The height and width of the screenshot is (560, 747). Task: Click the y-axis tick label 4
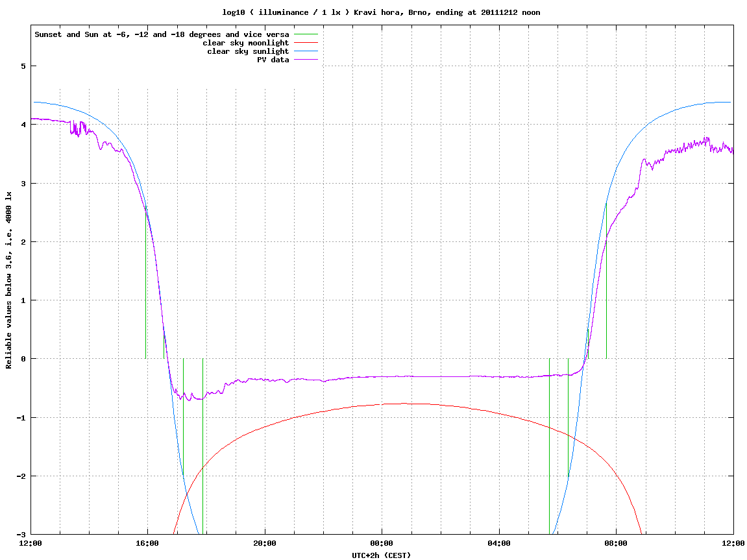[x=23, y=125]
